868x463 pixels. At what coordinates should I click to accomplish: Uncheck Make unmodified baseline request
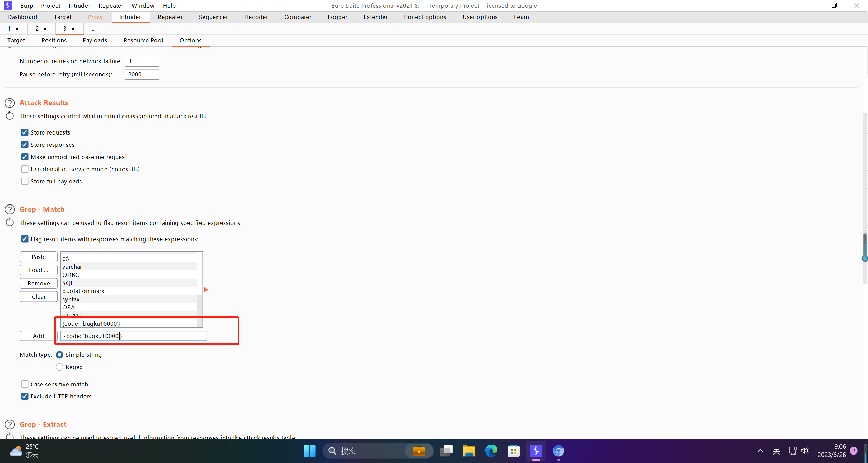tap(25, 157)
